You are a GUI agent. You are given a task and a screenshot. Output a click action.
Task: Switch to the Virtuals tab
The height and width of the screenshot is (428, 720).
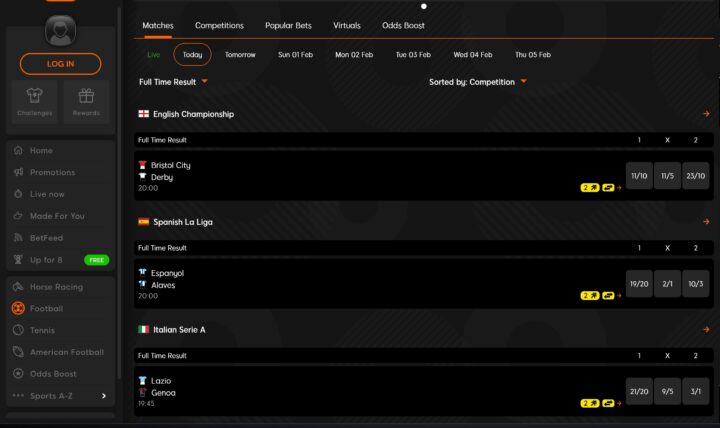(347, 26)
